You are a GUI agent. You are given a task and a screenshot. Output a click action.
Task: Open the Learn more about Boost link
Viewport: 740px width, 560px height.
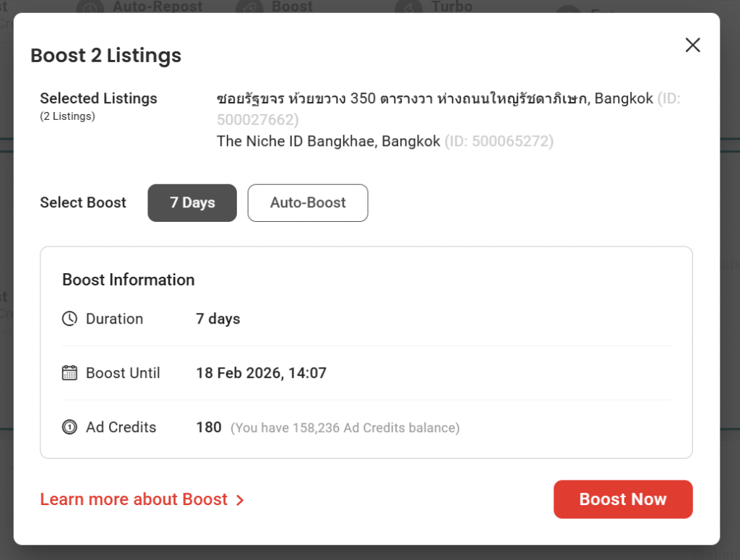click(134, 499)
